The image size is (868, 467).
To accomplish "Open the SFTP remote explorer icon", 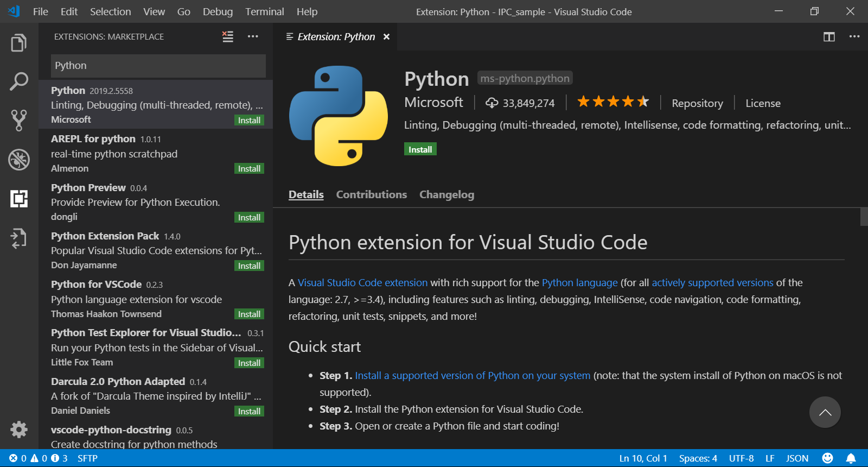I will (19, 238).
